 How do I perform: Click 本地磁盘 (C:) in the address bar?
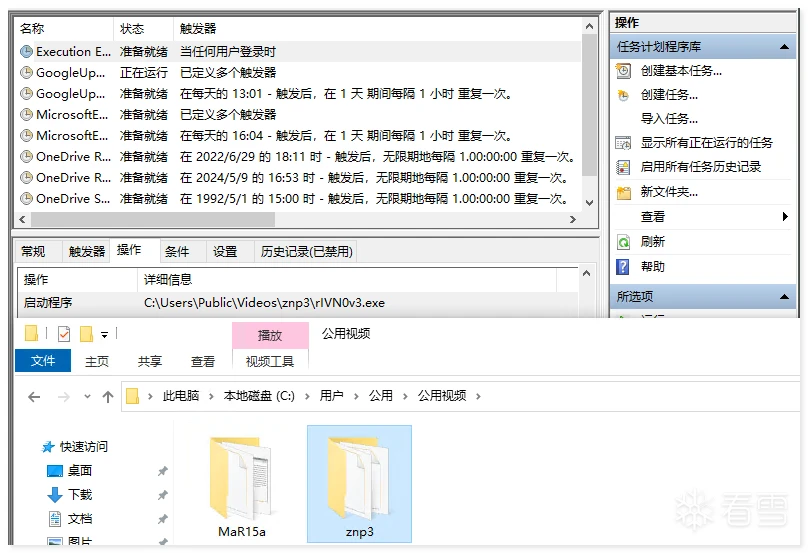pos(259,396)
